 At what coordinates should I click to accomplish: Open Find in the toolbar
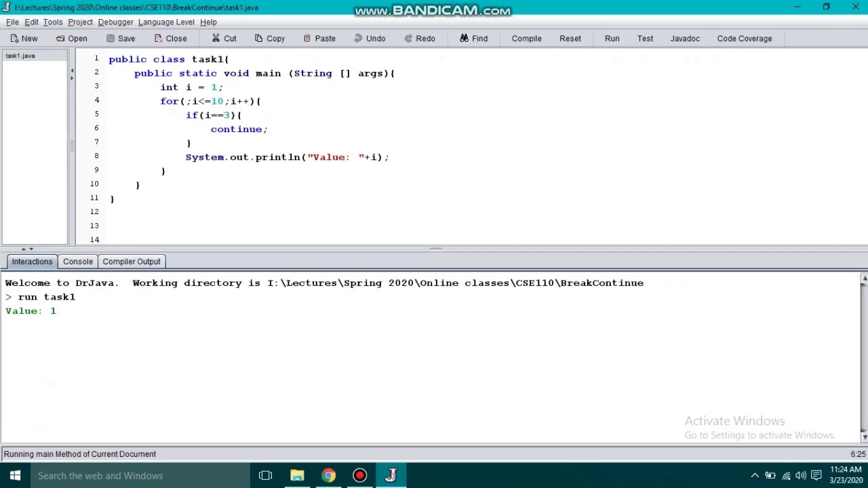coord(473,39)
